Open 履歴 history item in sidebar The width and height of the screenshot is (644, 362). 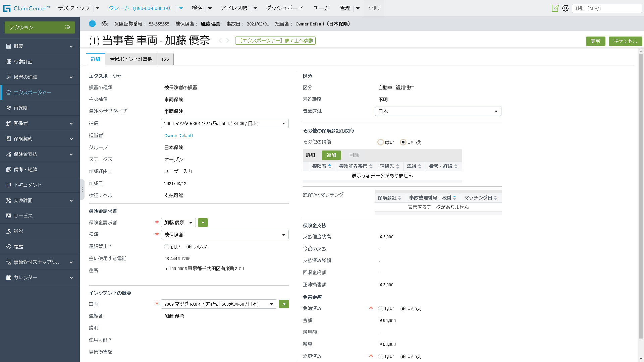coord(18,247)
